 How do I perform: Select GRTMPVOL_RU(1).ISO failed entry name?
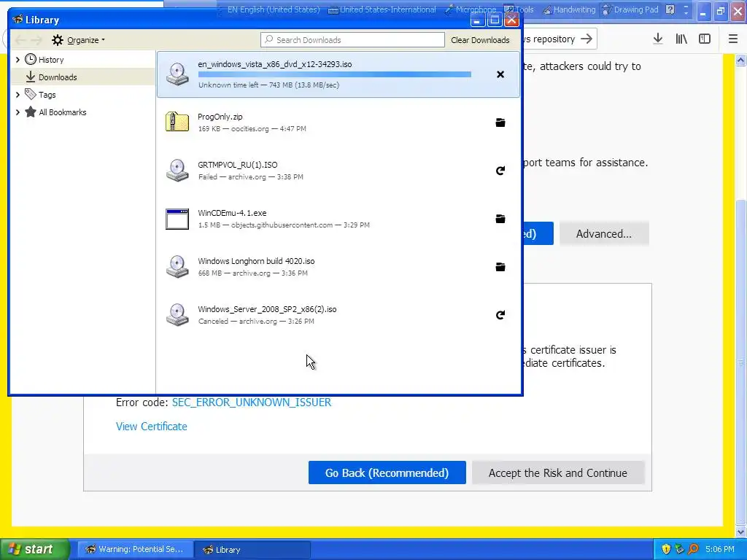tap(238, 165)
